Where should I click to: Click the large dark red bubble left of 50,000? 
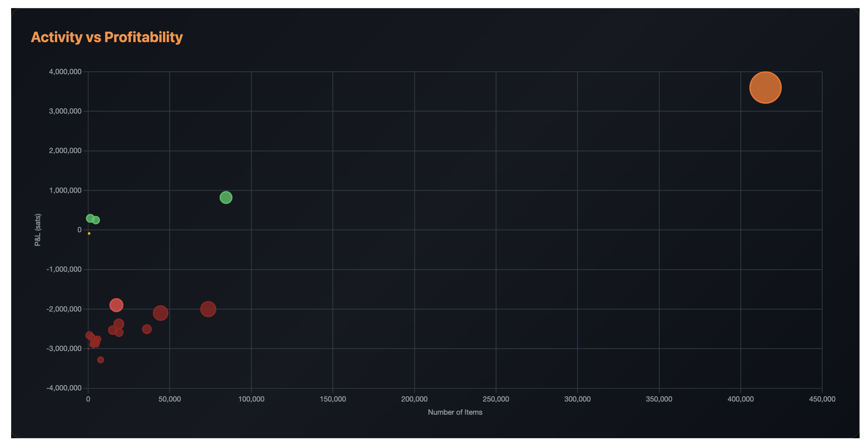(160, 313)
